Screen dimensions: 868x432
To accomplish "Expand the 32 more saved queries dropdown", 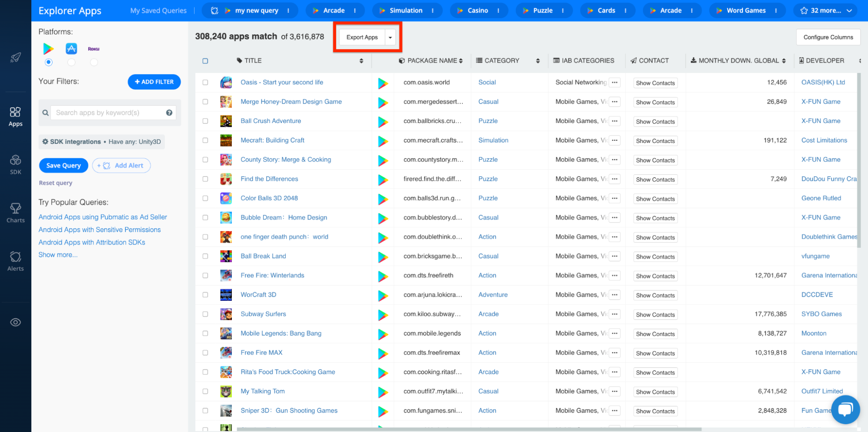I will 826,10.
